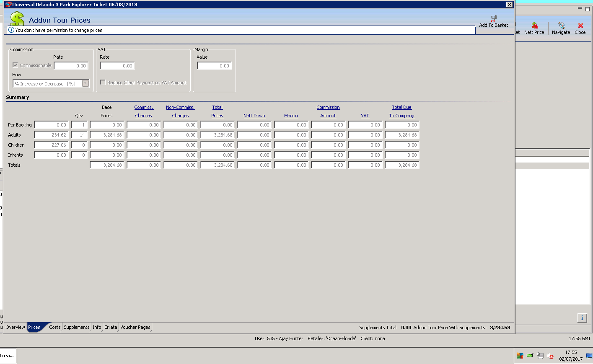Image resolution: width=593 pixels, height=364 pixels.
Task: Open the How % Increase or Decrease dropdown
Action: (85, 83)
